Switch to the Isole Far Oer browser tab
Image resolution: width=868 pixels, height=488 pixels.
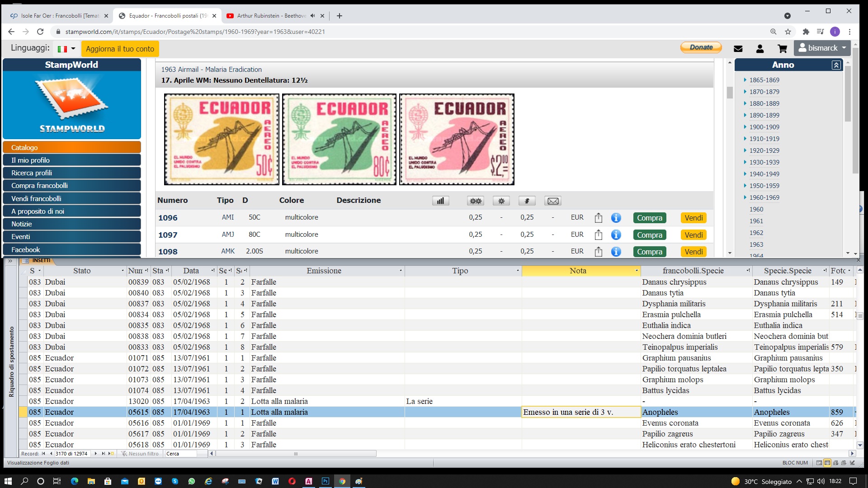click(59, 16)
